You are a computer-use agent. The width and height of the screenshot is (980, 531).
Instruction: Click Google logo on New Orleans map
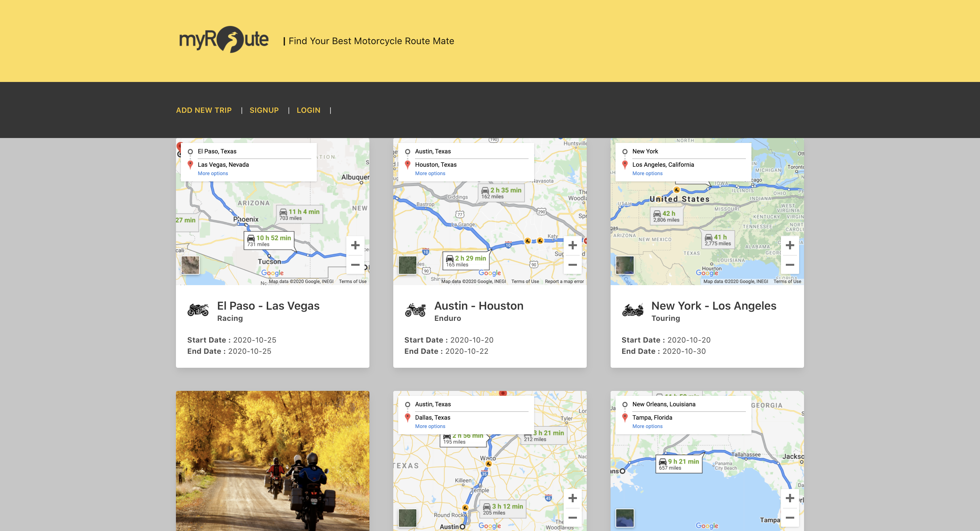707,525
